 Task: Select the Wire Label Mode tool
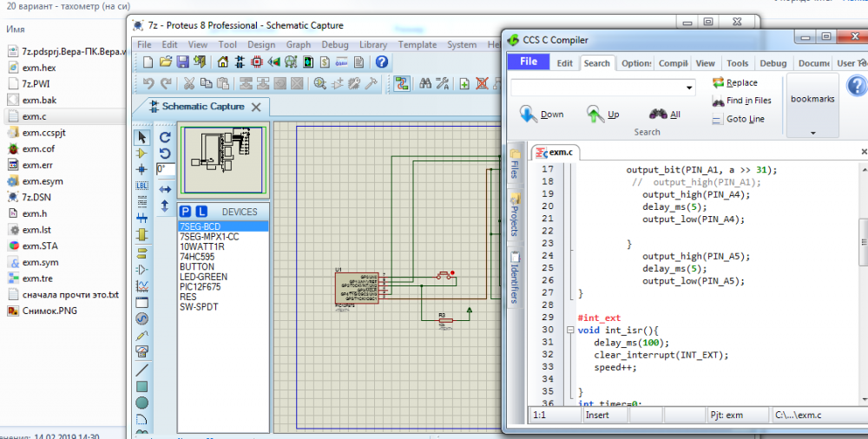[141, 187]
